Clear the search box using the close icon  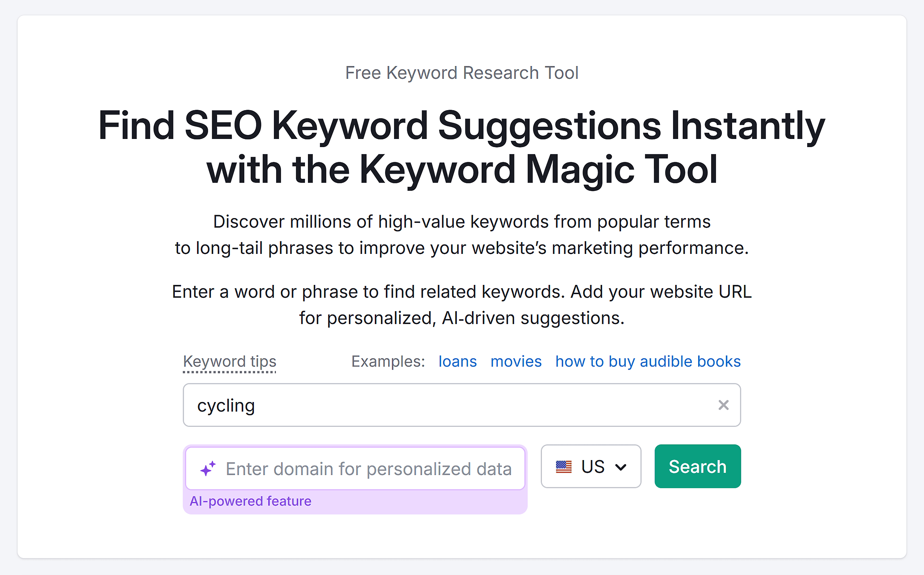[x=724, y=405]
